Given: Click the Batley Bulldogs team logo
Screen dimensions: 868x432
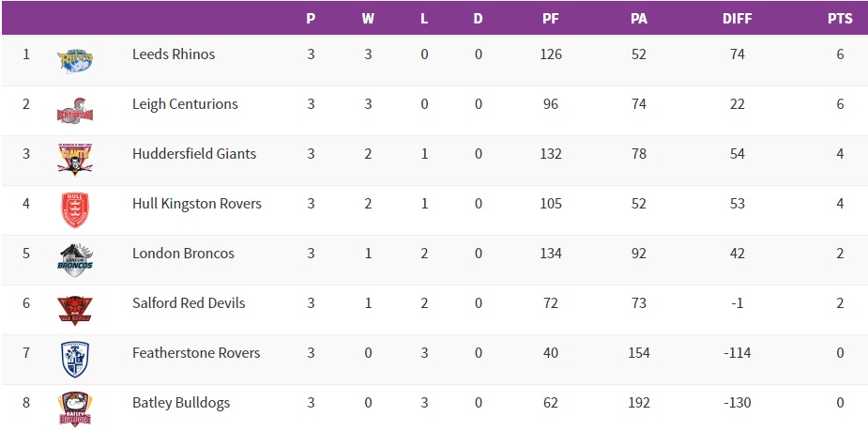Looking at the screenshot, I should point(74,408).
